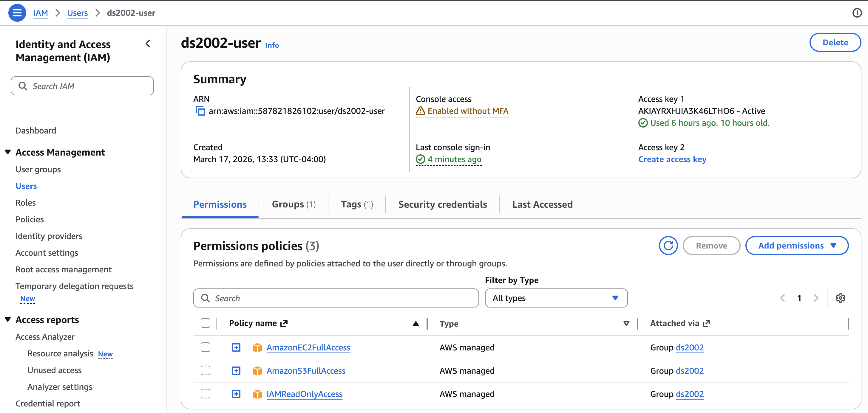Open Roles in the sidebar

coord(26,203)
